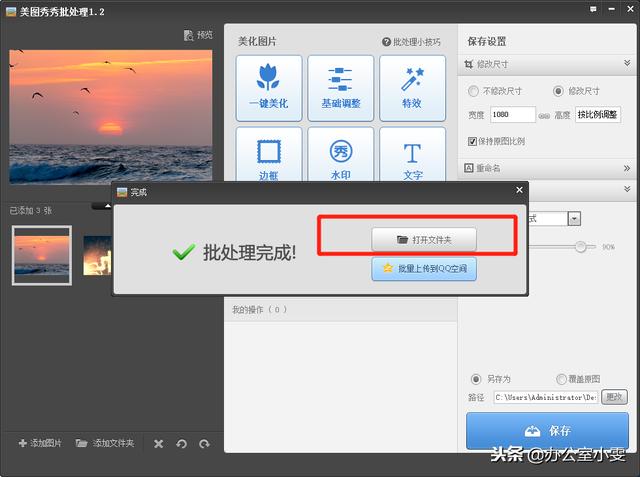
Task: Click 打开文件夹 open folder button
Action: coord(424,240)
